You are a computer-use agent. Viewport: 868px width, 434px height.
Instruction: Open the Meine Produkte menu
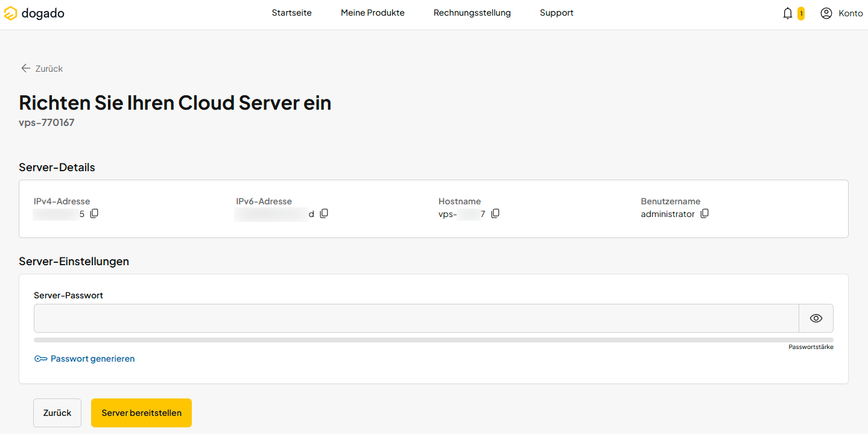pyautogui.click(x=373, y=13)
